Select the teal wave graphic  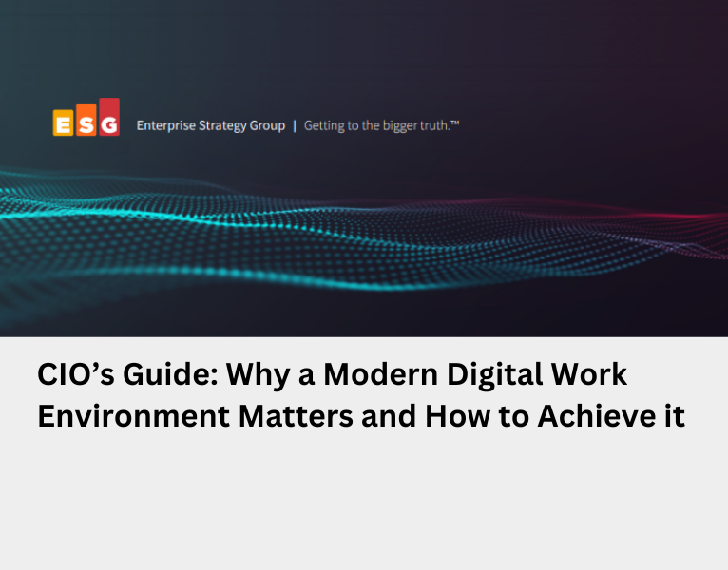tap(190, 223)
